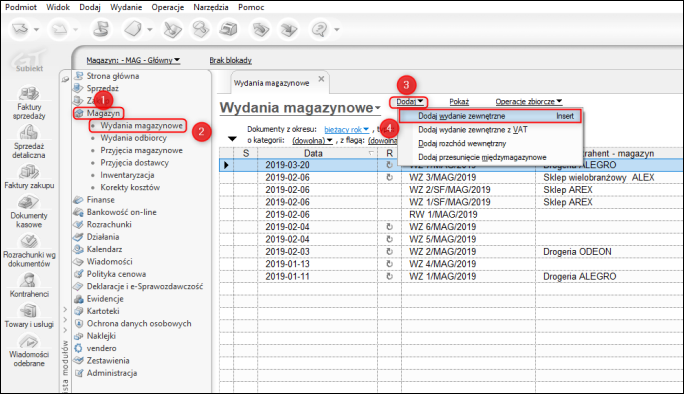The width and height of the screenshot is (684, 394).
Task: Open dropdown arrow next to help icon
Action: [337, 30]
